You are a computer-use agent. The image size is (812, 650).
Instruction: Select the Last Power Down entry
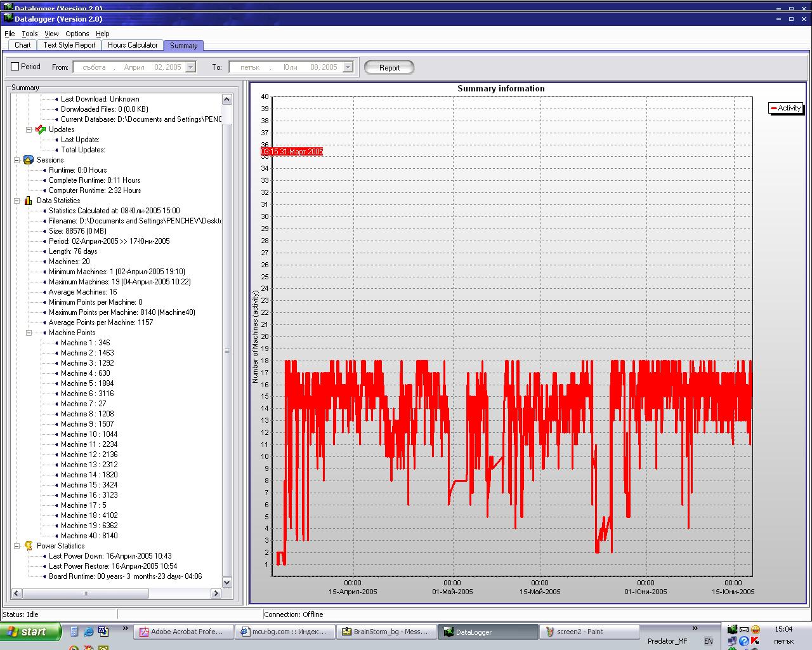pos(110,556)
